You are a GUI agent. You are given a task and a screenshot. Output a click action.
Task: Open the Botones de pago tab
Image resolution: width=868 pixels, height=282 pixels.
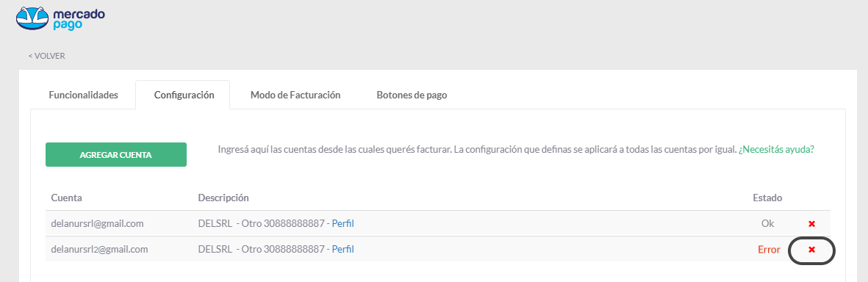412,95
